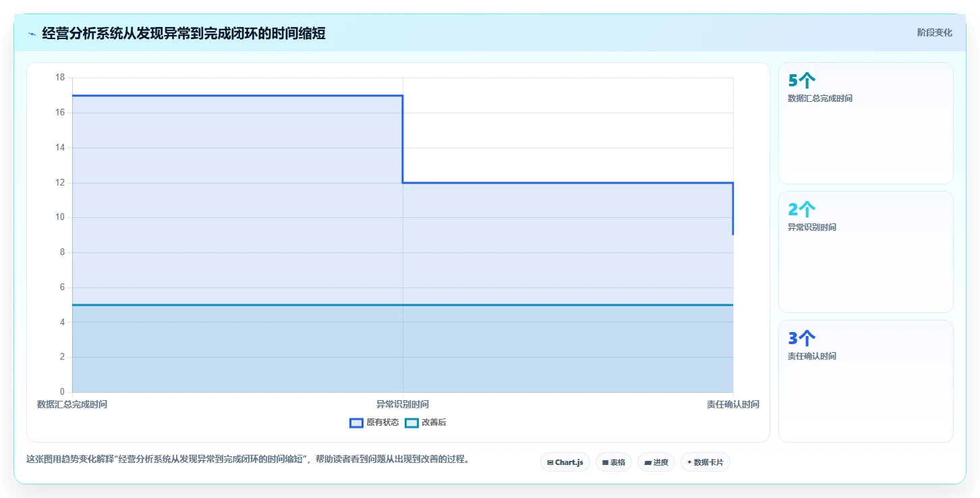Click y-axis tick value 16
Screen dimensions: 980x498
tap(60, 113)
